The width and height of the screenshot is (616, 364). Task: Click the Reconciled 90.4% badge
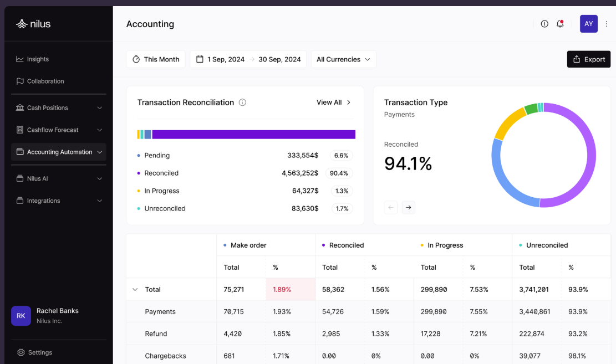339,173
